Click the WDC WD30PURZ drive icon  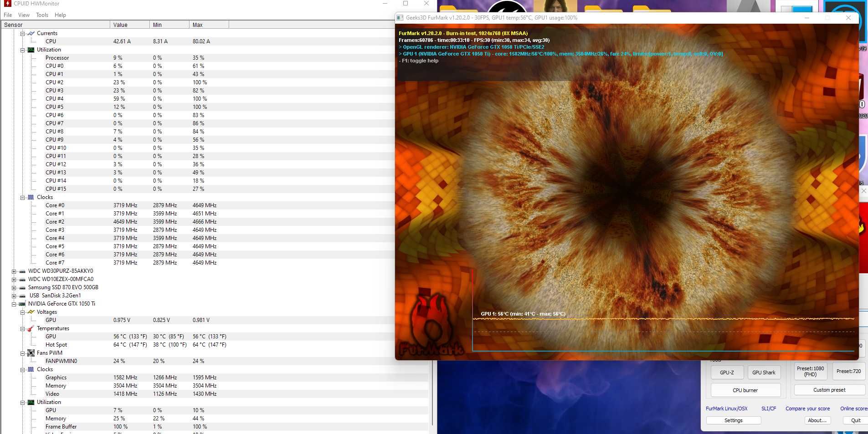[x=22, y=271]
